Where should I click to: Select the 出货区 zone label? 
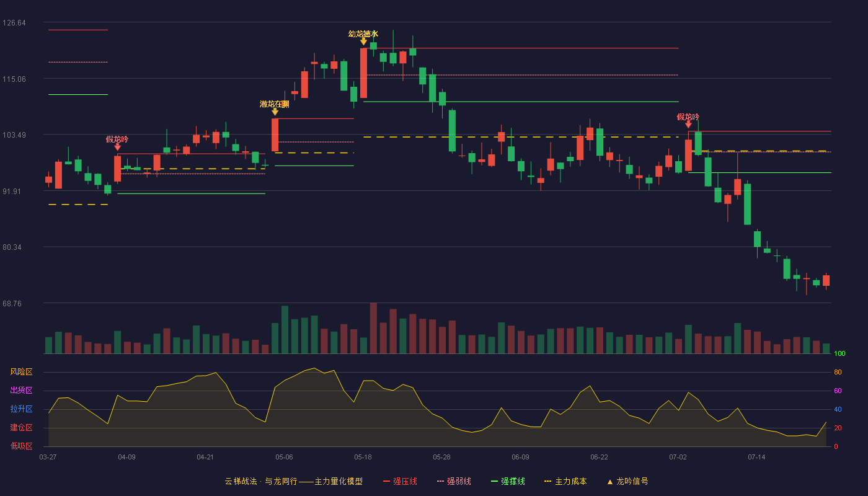[x=21, y=391]
